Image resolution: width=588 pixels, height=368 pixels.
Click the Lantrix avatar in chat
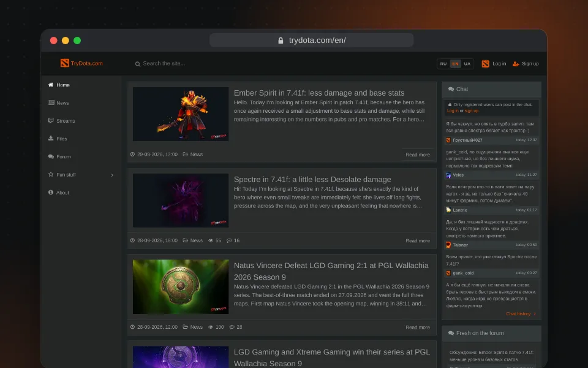point(448,210)
